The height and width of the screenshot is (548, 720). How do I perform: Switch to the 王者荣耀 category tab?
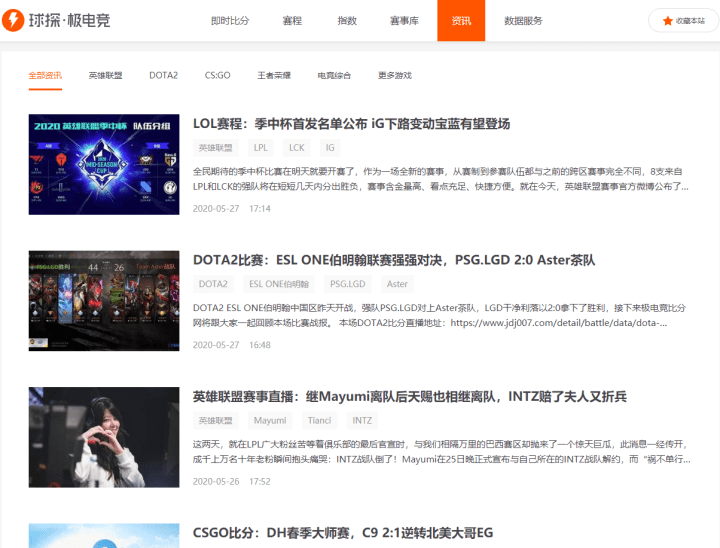(x=274, y=75)
